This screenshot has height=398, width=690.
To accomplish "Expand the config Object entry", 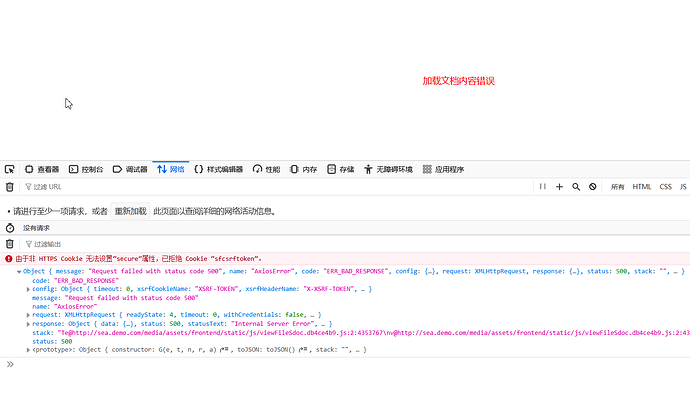I will coord(28,289).
